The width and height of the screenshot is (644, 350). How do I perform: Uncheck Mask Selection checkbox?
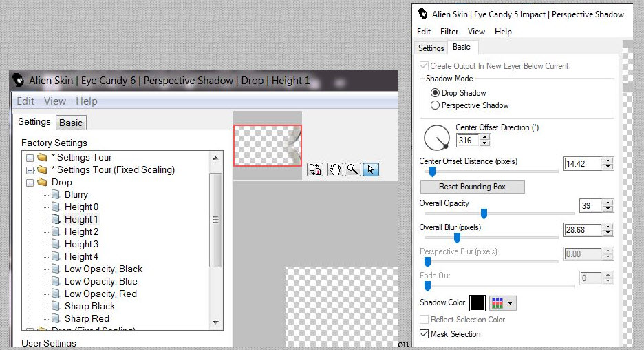[x=424, y=334]
